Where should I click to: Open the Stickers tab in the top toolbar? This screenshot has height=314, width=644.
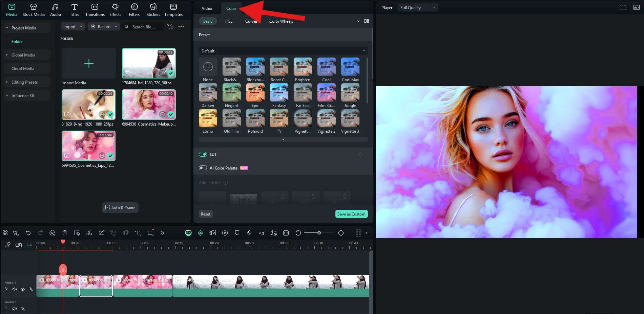[x=153, y=10]
